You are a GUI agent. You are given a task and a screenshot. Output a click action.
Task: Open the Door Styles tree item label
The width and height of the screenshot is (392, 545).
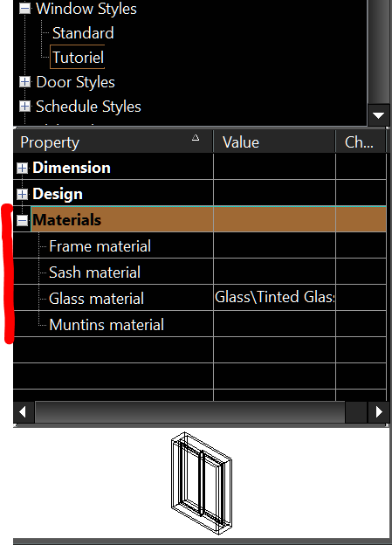pos(75,82)
